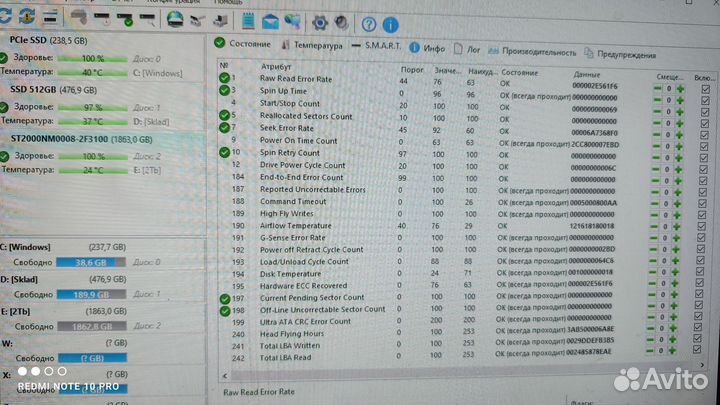The image size is (720, 405).
Task: Toggle enable checkbox for Spin Retry Count
Action: point(704,158)
